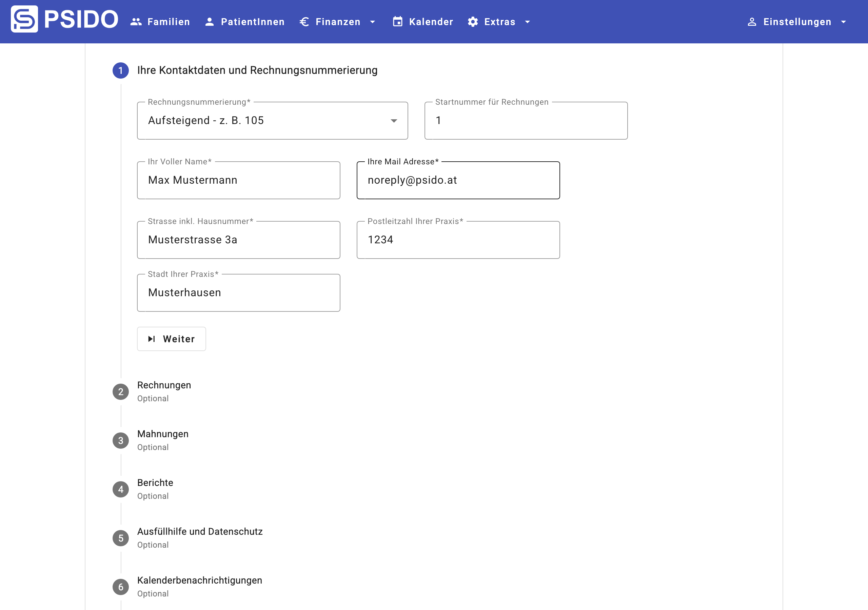Screen dimensions: 868x610
Task: Open the Kalender menu item
Action: [x=431, y=22]
